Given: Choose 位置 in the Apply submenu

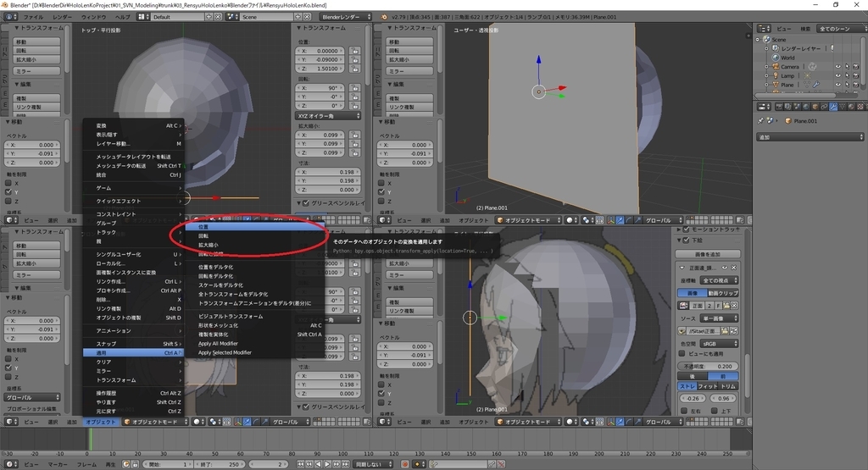Looking at the screenshot, I should pos(254,227).
